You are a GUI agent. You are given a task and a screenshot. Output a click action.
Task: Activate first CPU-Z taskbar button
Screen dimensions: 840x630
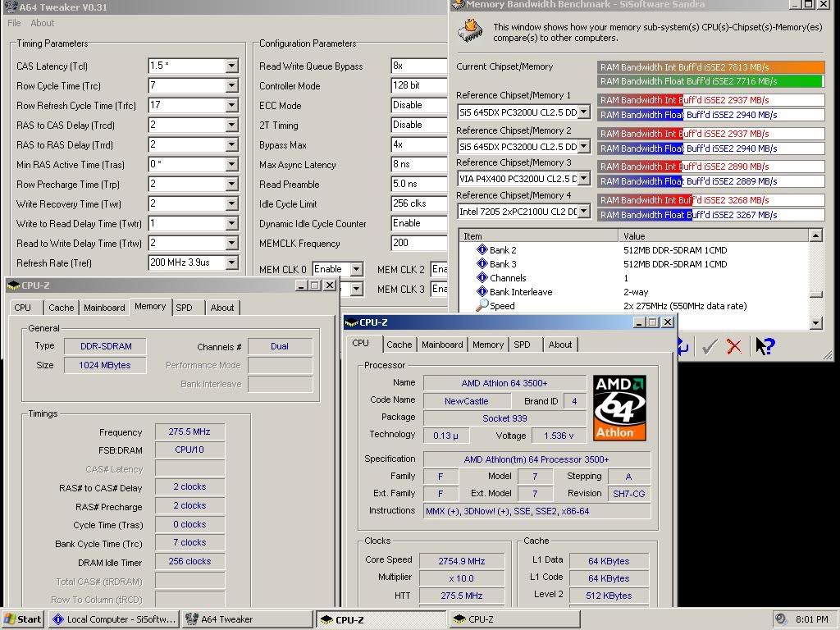(381, 619)
